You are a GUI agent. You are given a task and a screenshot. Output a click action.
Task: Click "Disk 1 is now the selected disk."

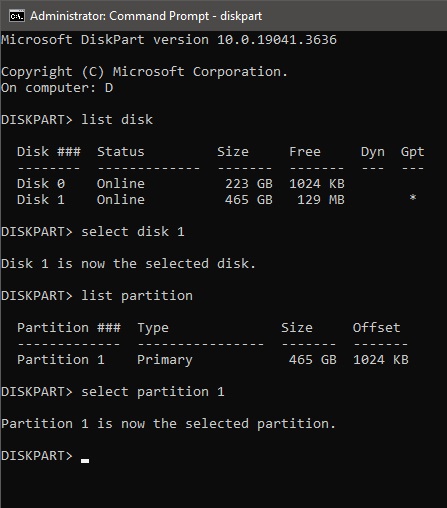[x=128, y=264]
